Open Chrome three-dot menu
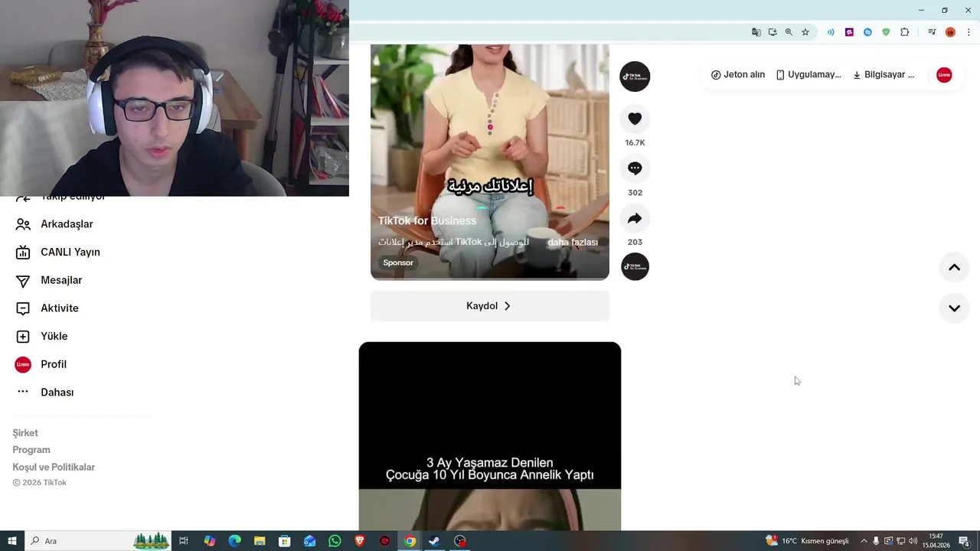 [969, 32]
